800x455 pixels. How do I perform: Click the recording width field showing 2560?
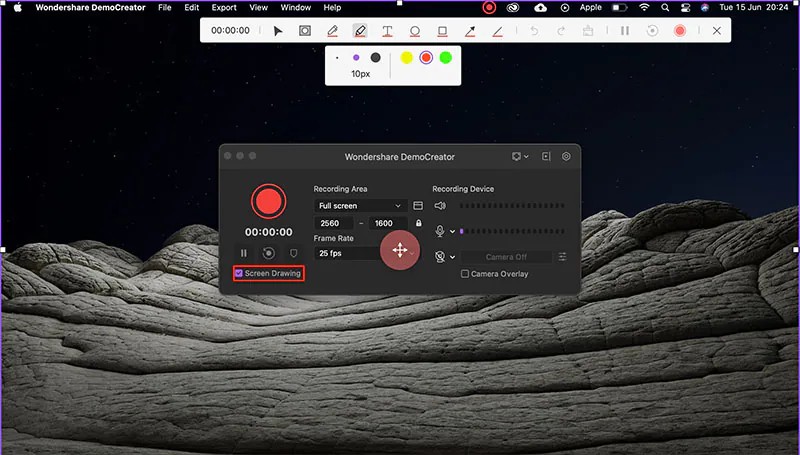tap(334, 223)
